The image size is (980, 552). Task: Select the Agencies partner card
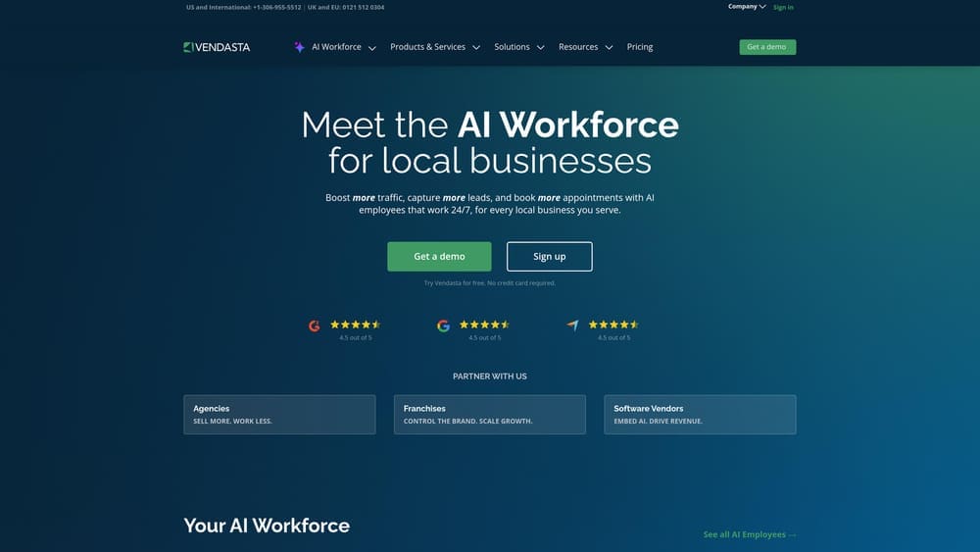click(x=279, y=415)
